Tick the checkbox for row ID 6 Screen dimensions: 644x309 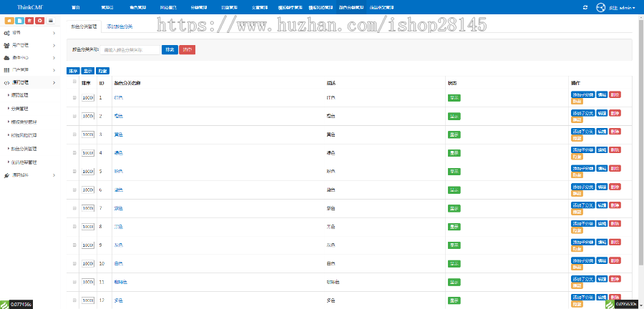click(x=74, y=190)
